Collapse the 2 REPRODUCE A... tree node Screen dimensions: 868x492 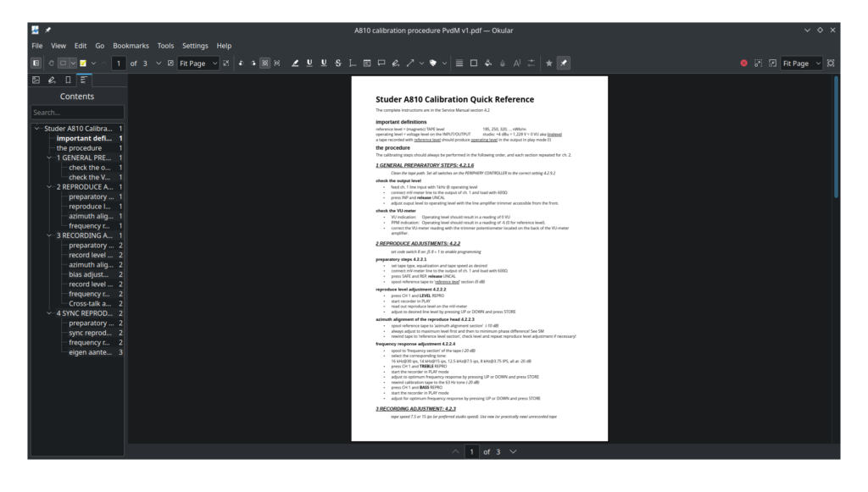pyautogui.click(x=49, y=187)
